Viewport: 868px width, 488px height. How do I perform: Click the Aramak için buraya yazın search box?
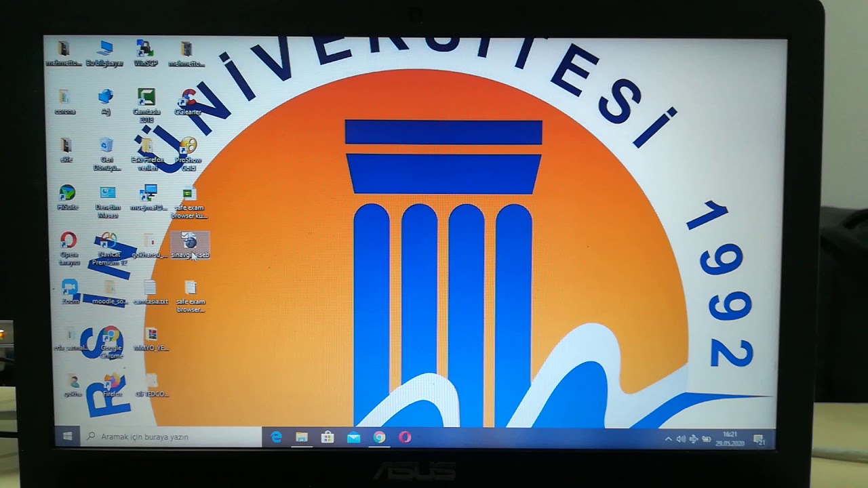click(x=171, y=437)
